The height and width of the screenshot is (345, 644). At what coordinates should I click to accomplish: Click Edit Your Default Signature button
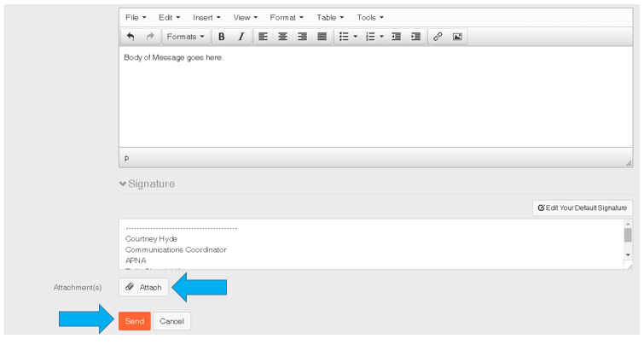583,208
